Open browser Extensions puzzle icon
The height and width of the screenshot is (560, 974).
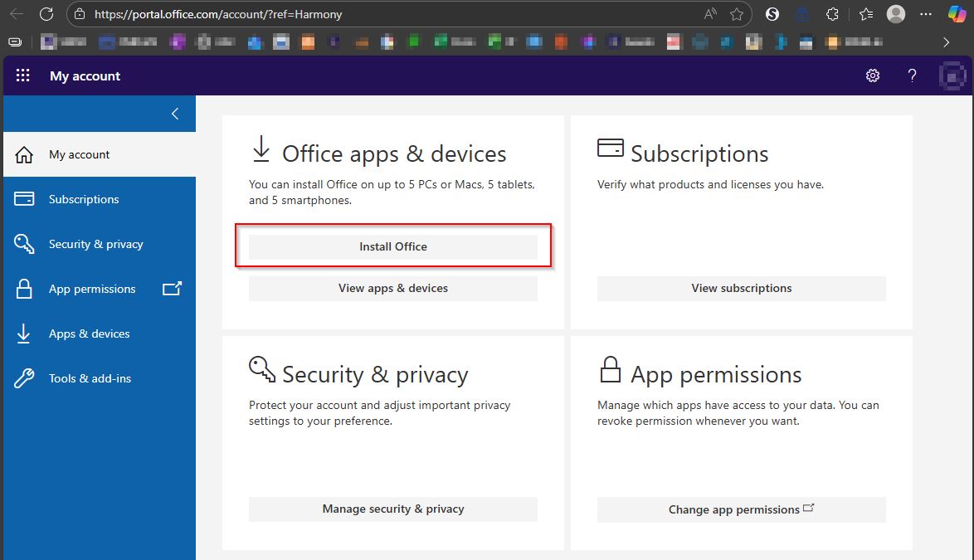click(834, 14)
